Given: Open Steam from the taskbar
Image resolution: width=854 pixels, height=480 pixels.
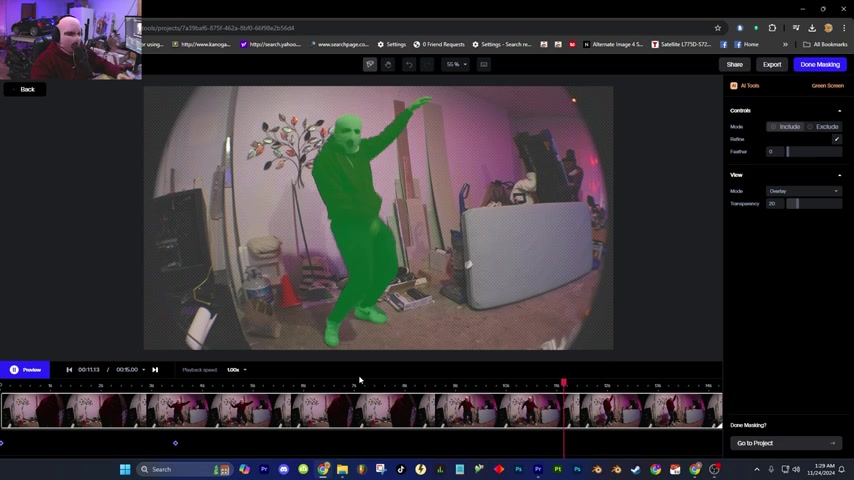Looking at the screenshot, I should tap(636, 469).
